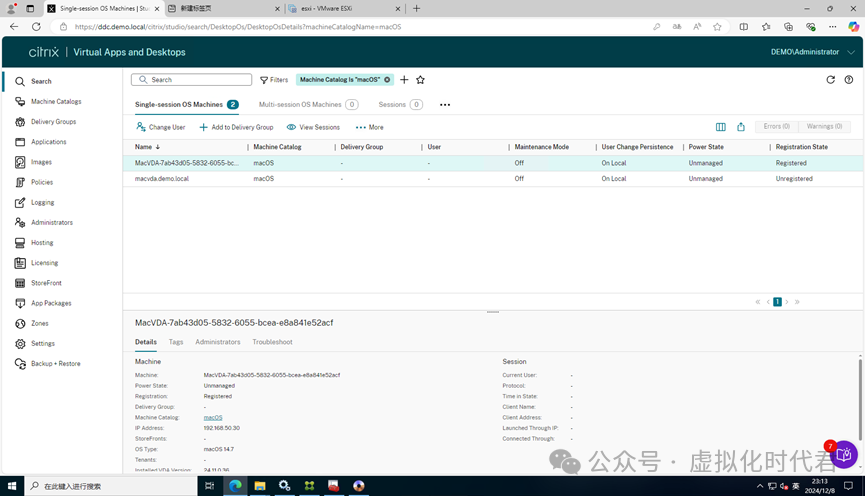Click View Sessions action
The image size is (865, 496).
tap(313, 127)
